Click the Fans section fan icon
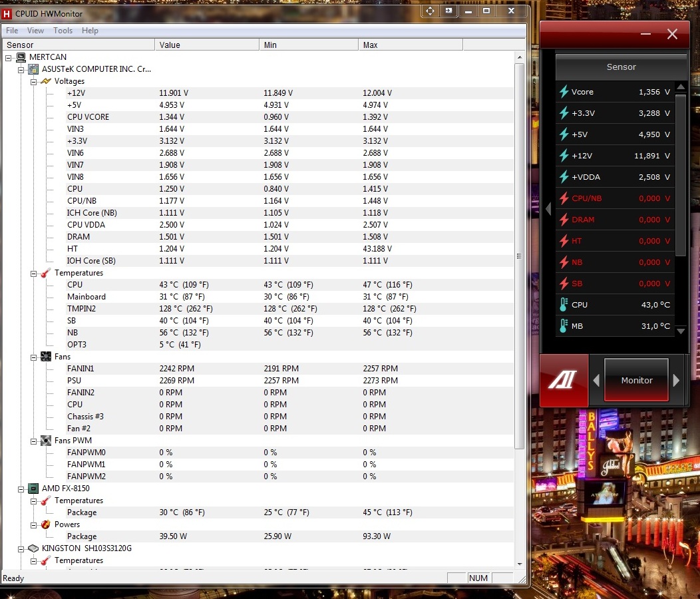Viewport: 700px width, 599px height. [46, 357]
